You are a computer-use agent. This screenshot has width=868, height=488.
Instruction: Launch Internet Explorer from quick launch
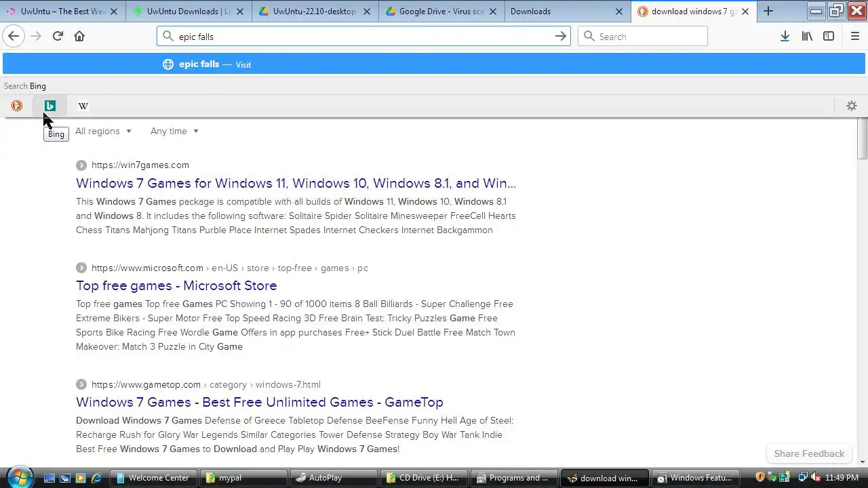pos(97,478)
